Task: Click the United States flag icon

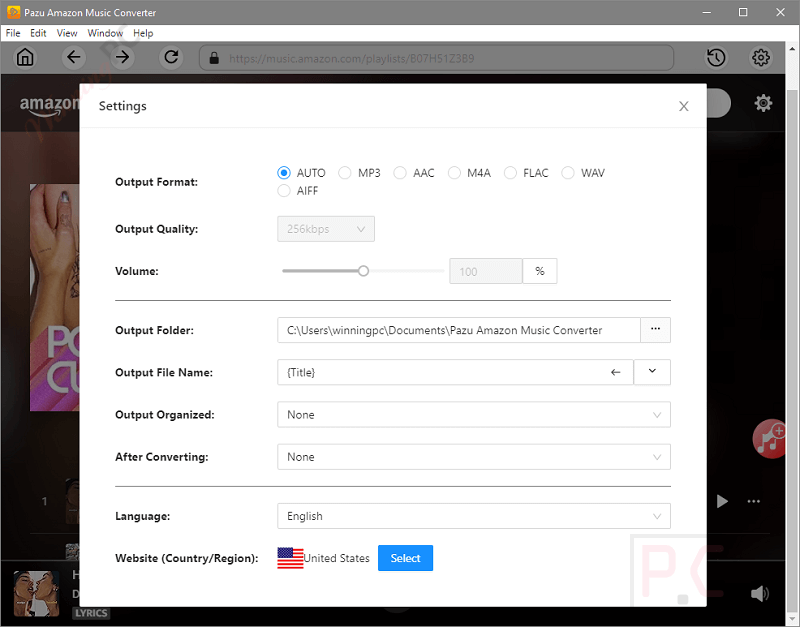Action: pyautogui.click(x=290, y=558)
